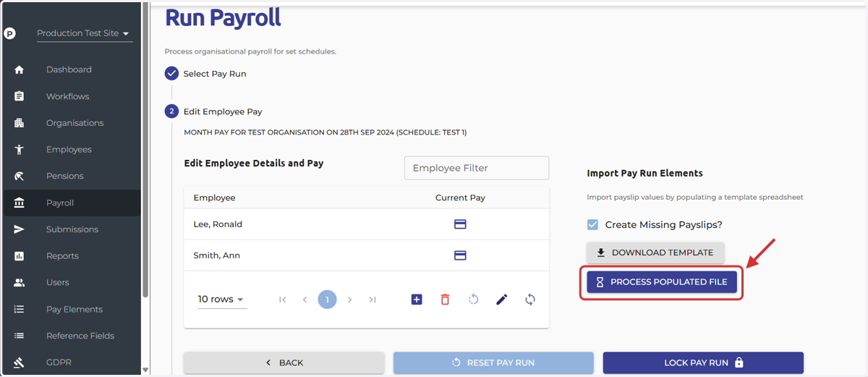Click the Reports chart icon

pos(19,256)
